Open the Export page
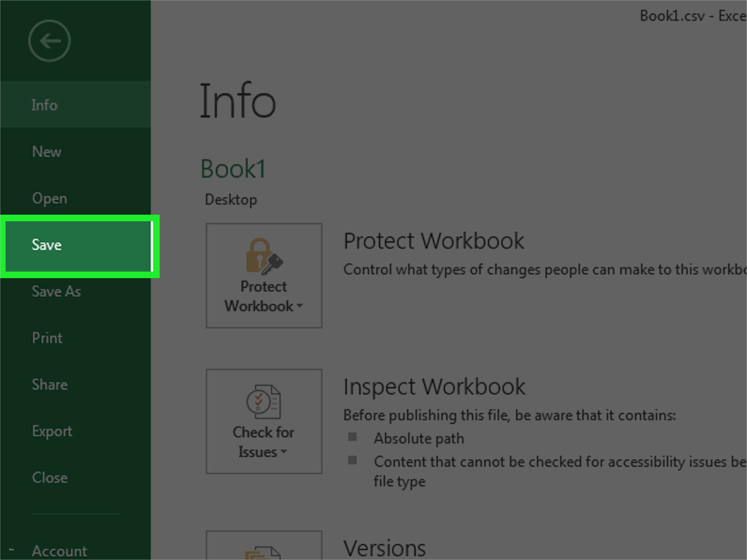Image resolution: width=747 pixels, height=560 pixels. click(52, 431)
